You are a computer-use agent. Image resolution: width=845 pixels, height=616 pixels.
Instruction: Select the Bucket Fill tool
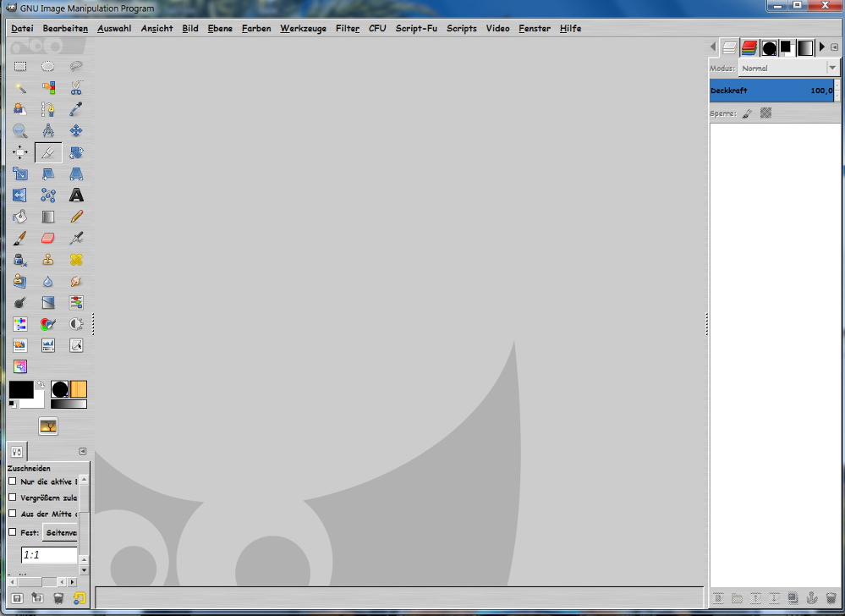click(x=20, y=217)
